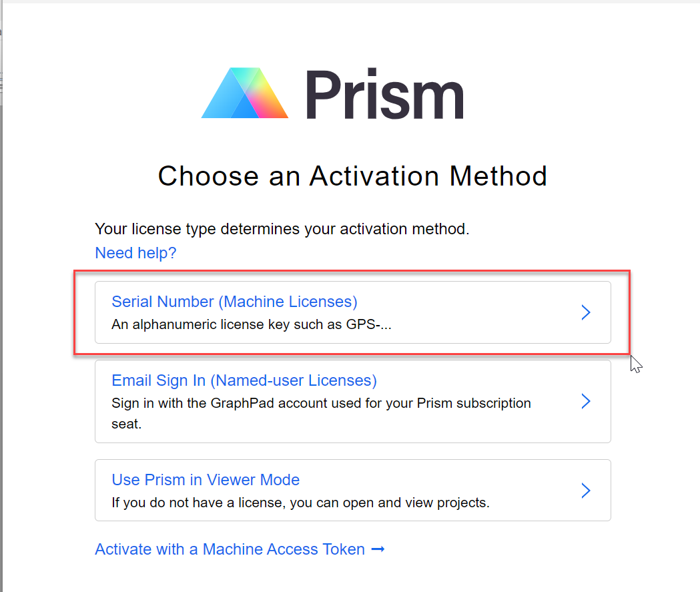Image resolution: width=700 pixels, height=592 pixels.
Task: Enter Viewer Mode without a license
Action: [x=205, y=479]
